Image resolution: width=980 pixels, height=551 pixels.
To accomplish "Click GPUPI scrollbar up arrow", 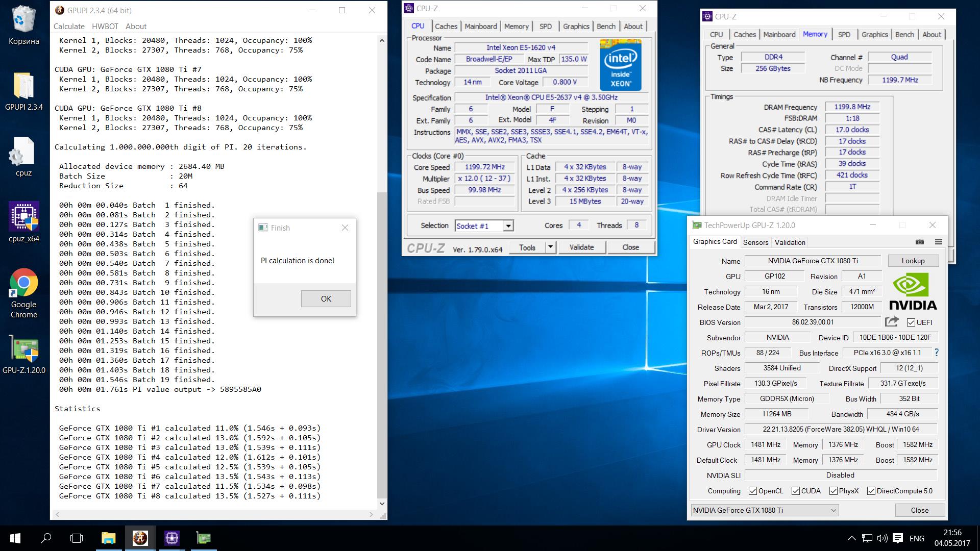I will pyautogui.click(x=382, y=40).
